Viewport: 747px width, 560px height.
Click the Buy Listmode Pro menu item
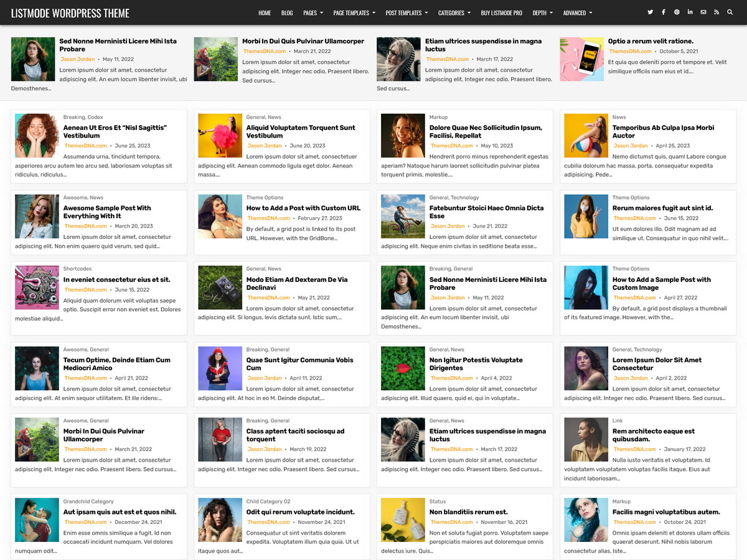[501, 12]
